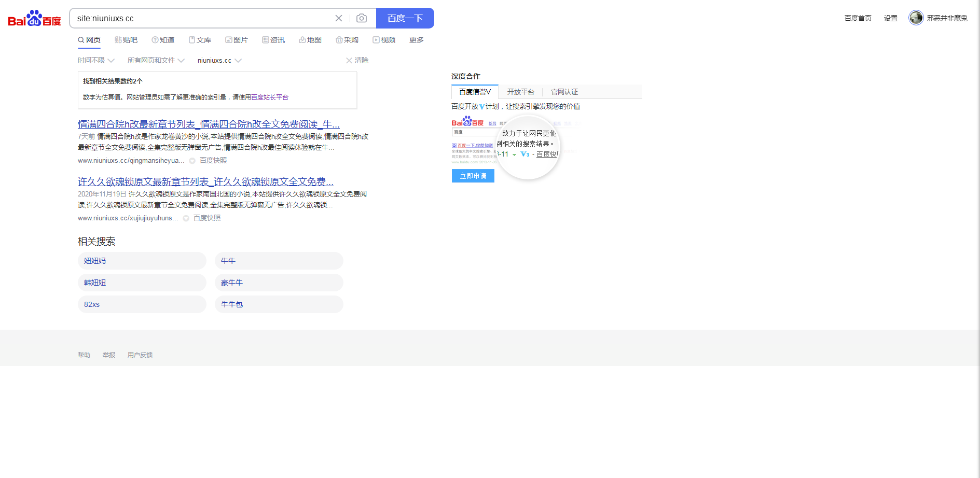Expand the 更多 menu
This screenshot has width=980, height=478.
click(x=417, y=40)
